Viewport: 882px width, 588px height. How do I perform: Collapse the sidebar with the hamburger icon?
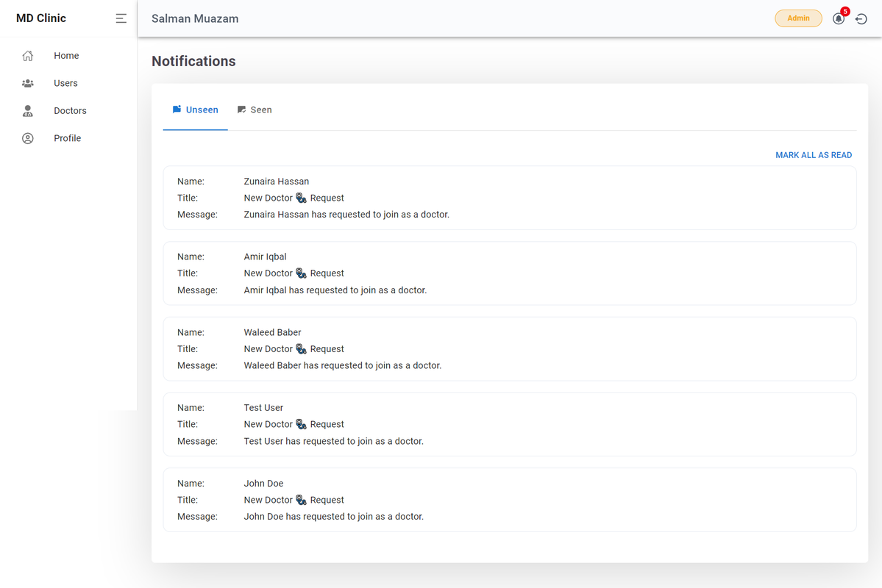tap(121, 18)
